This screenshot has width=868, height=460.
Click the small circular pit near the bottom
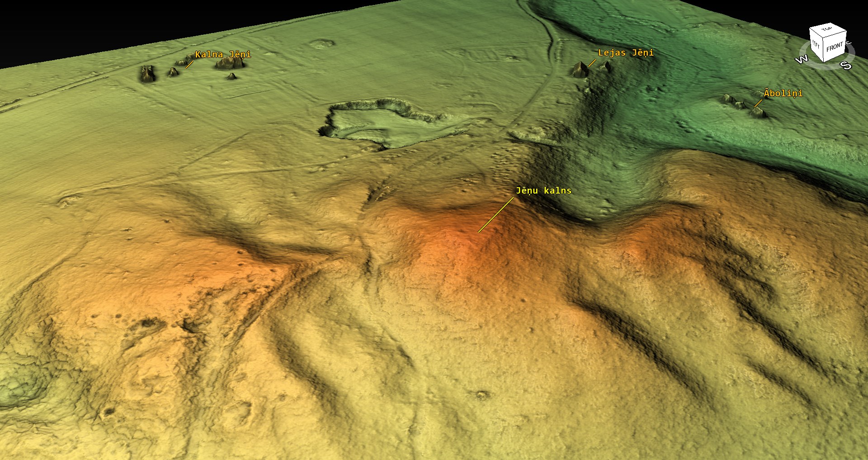pyautogui.click(x=482, y=395)
